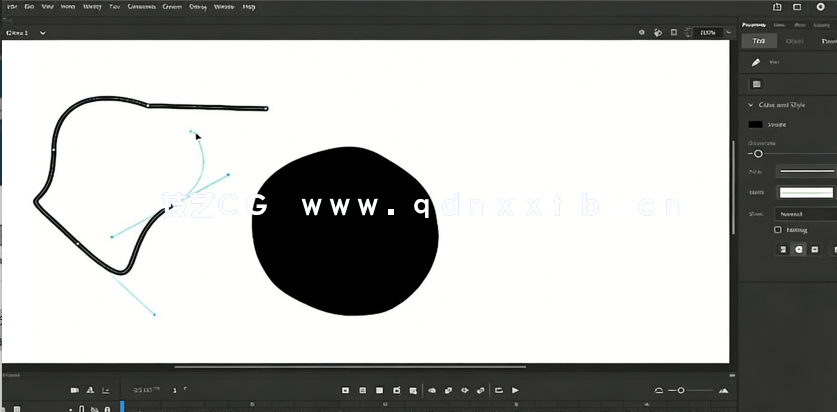
Task: Click the square stage icon left of zoom field
Action: coord(674,33)
